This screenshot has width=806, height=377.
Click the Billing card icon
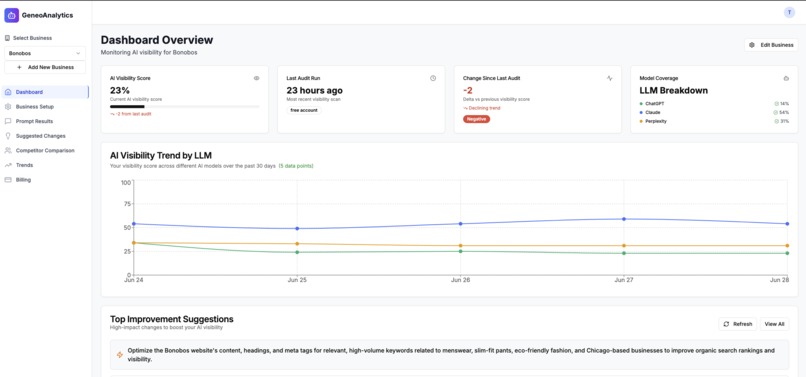coord(8,180)
